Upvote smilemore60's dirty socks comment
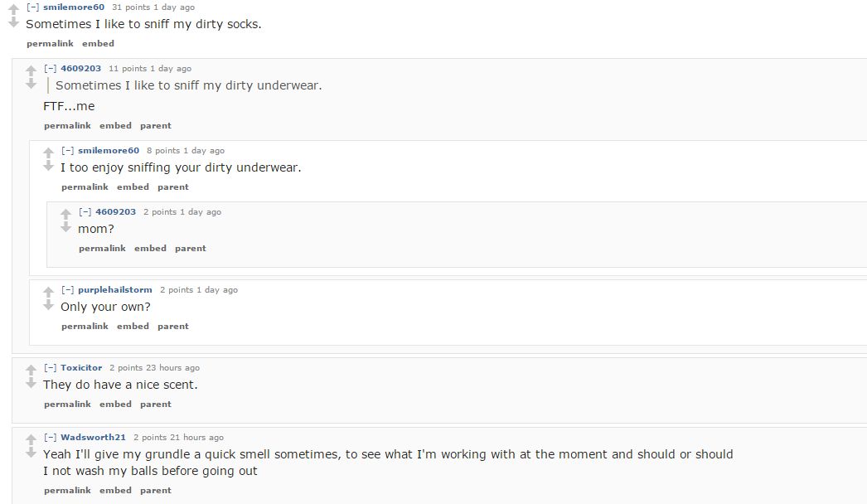The image size is (867, 504). pos(13,9)
